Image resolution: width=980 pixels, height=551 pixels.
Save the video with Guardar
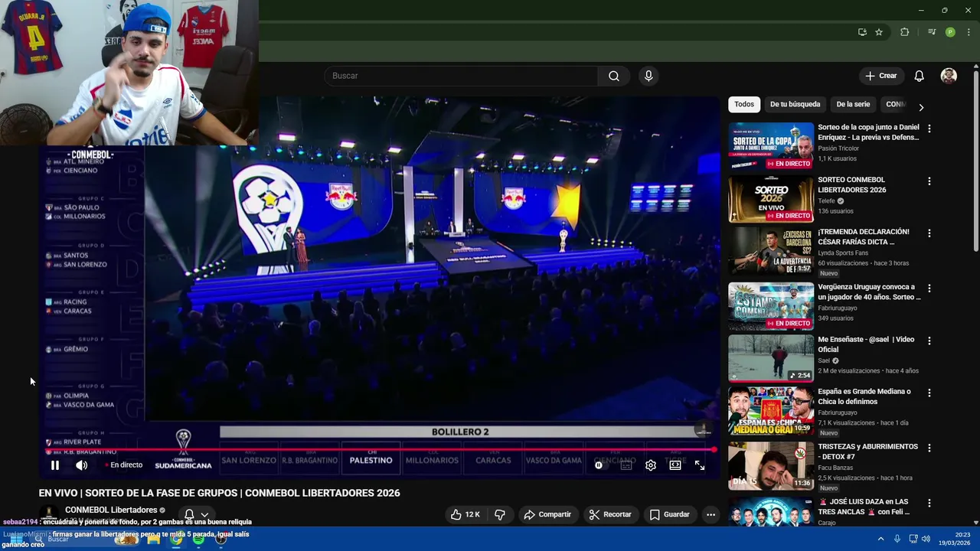(x=670, y=514)
